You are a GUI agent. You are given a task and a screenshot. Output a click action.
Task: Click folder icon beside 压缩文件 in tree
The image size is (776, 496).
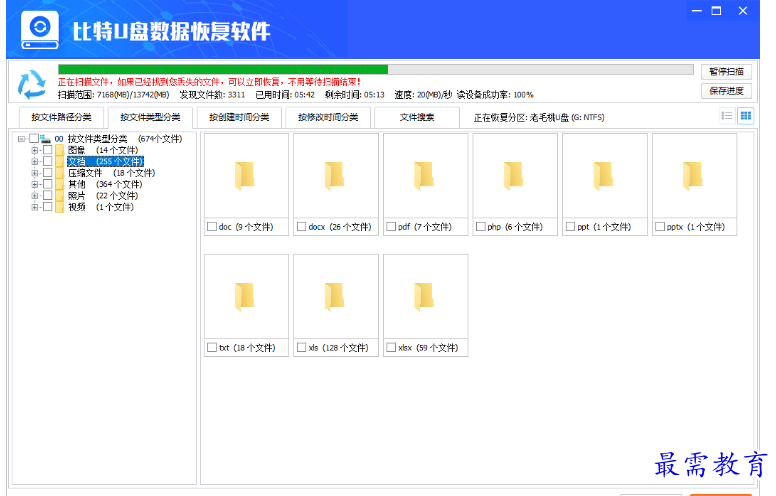[60, 173]
